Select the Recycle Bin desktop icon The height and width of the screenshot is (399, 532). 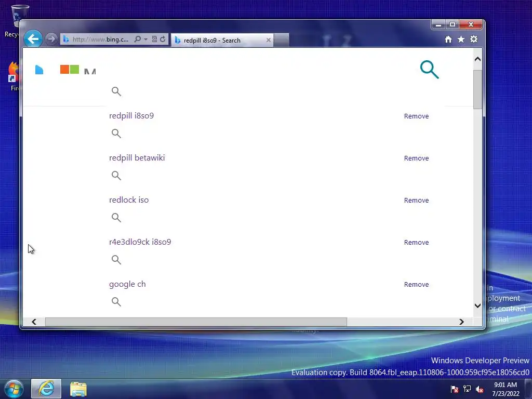click(15, 20)
